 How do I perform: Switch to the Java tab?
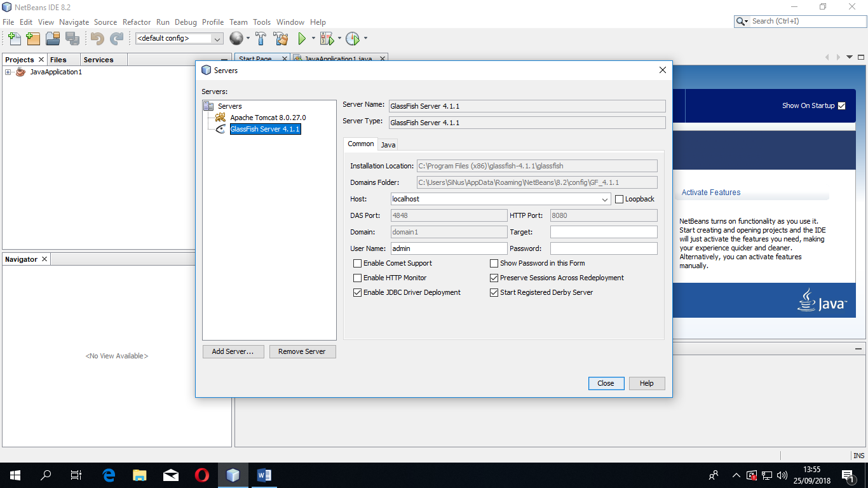click(388, 144)
